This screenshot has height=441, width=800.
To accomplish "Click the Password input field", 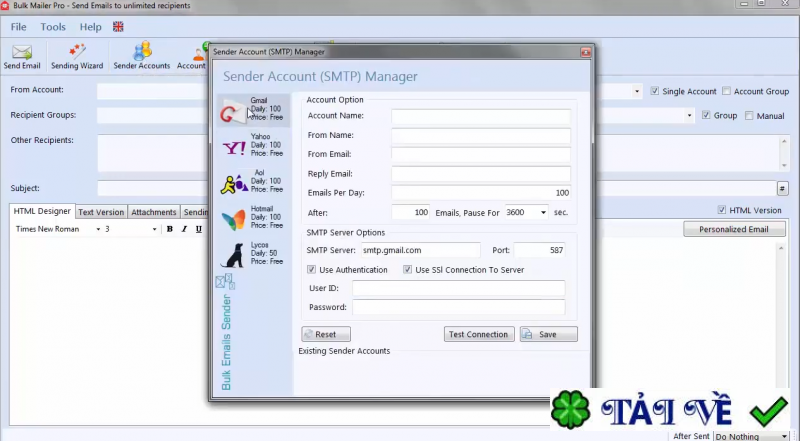I will coord(459,307).
